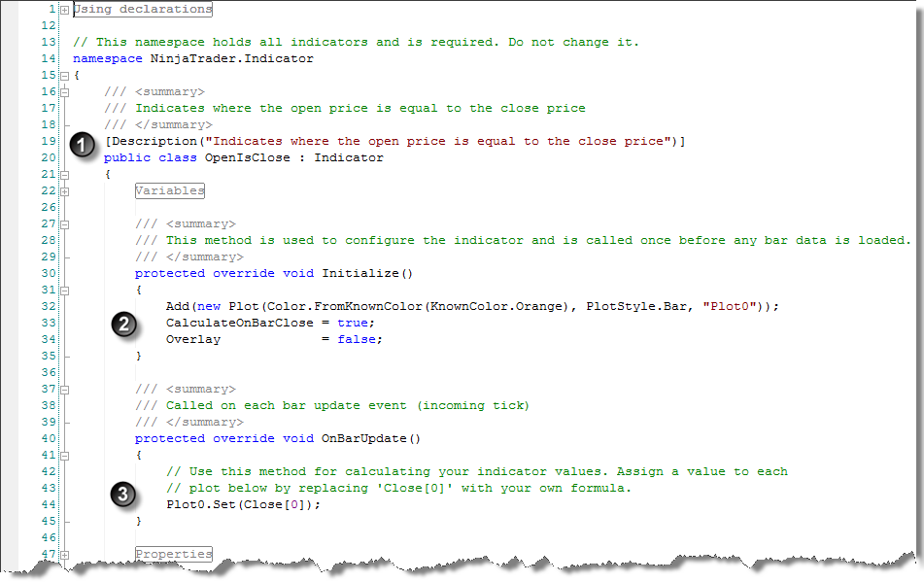Click the class name 'OpenIsClose'
This screenshot has width=924, height=582.
click(248, 157)
